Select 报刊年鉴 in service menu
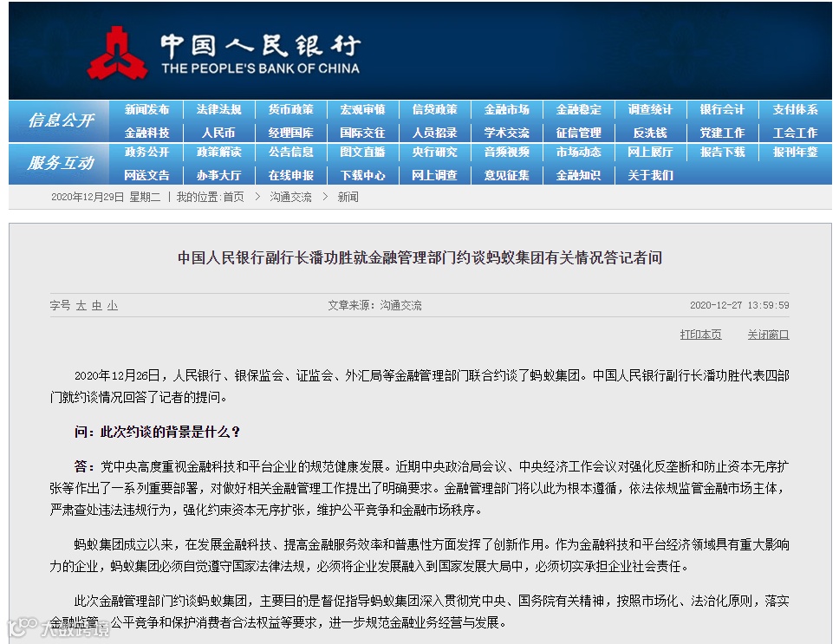 pyautogui.click(x=795, y=152)
